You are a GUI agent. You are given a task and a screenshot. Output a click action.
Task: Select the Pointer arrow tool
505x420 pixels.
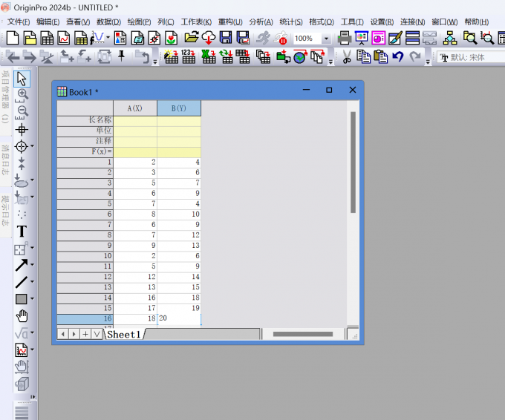(x=22, y=79)
